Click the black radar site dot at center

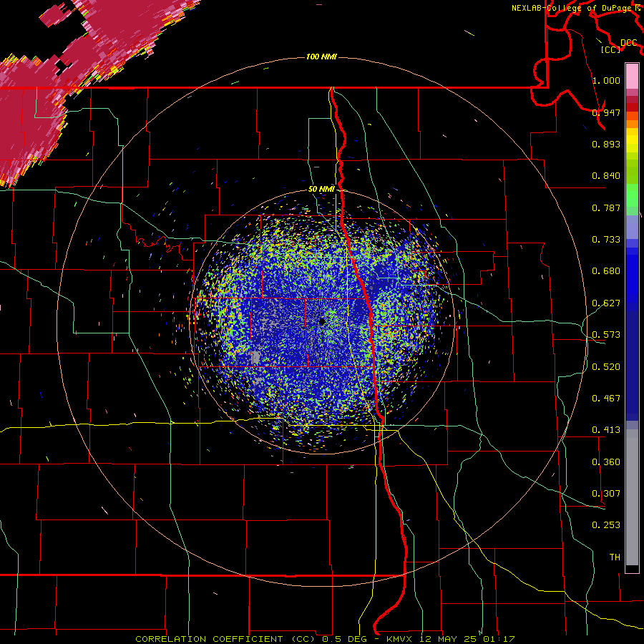(322, 321)
